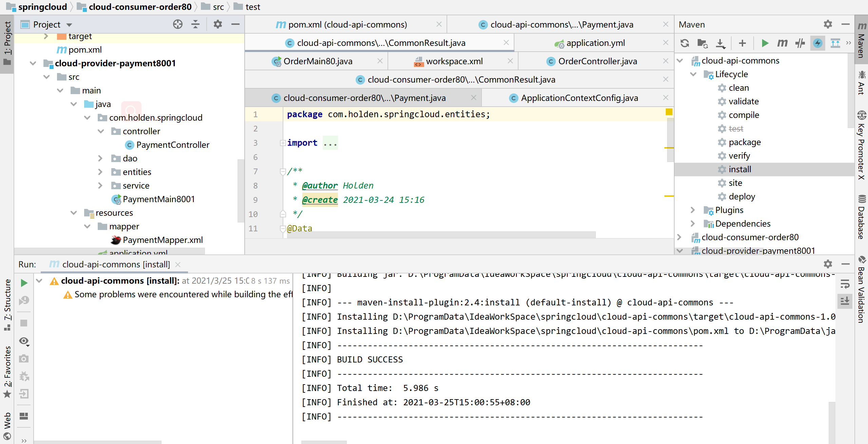868x444 pixels.
Task: Expand the entities package in Project tree
Action: 100,172
